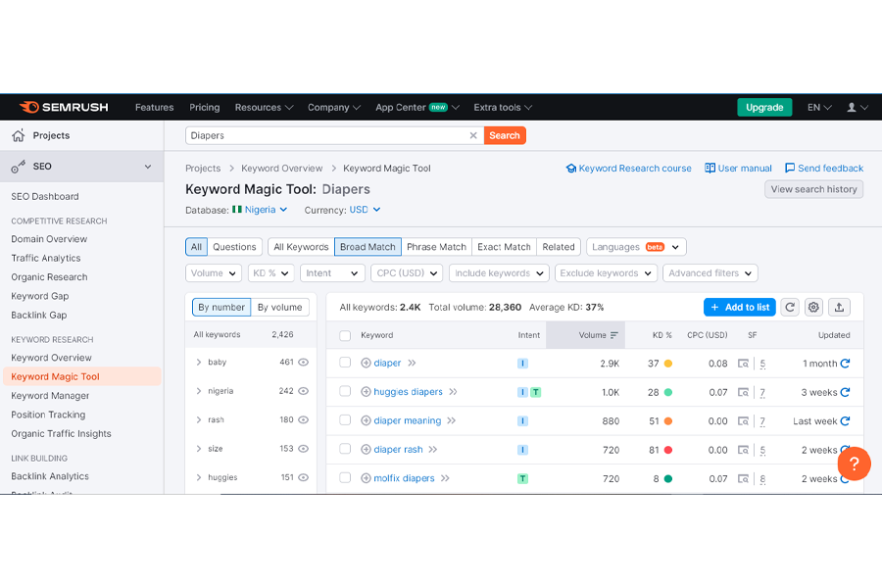The height and width of the screenshot is (588, 882).
Task: Switch to the Questions tab
Action: click(234, 247)
